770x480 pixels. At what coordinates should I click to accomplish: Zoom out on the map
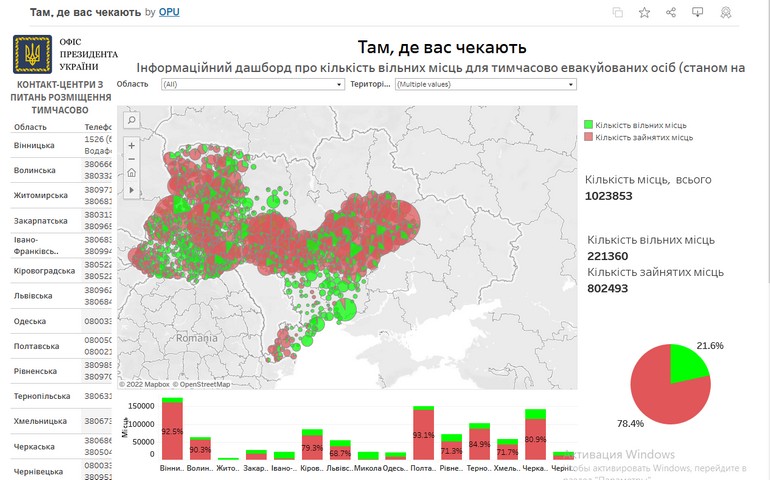point(132,158)
